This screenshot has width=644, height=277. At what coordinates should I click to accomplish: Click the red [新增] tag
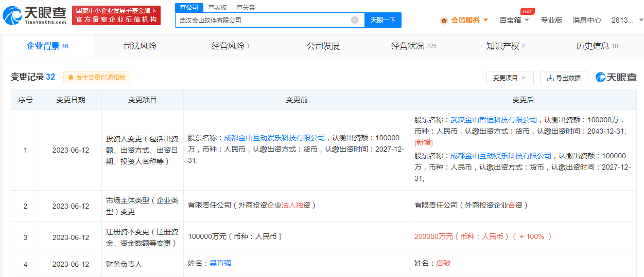pyautogui.click(x=424, y=142)
